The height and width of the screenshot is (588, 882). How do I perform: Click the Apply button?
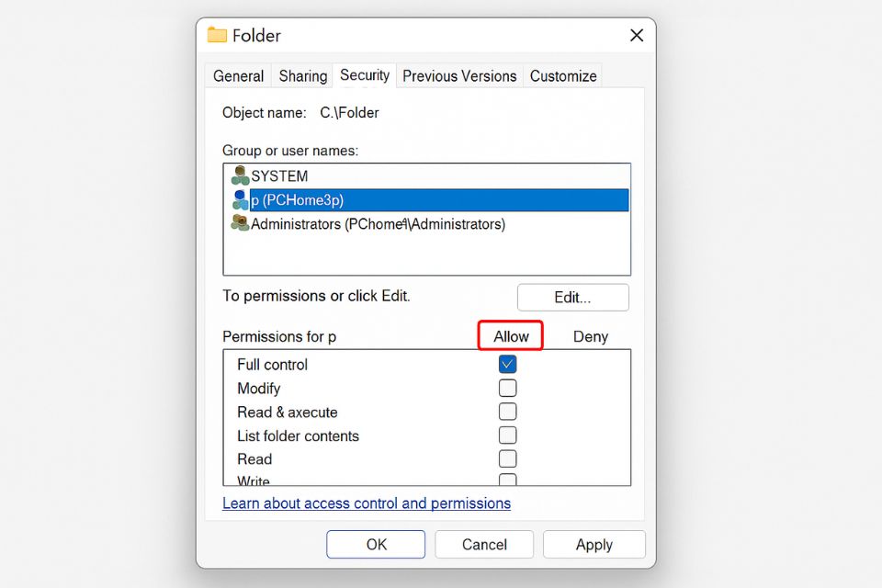594,544
